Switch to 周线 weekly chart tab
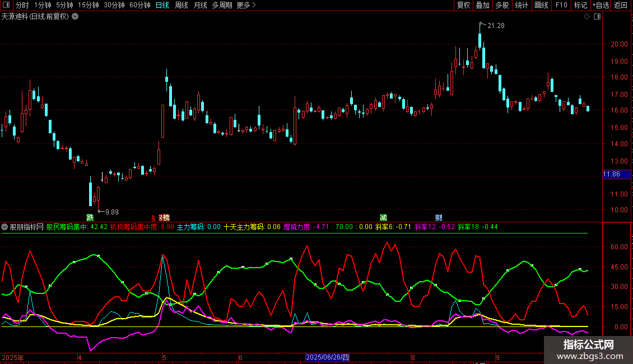Screen dimensions: 633x364 pyautogui.click(x=181, y=5)
